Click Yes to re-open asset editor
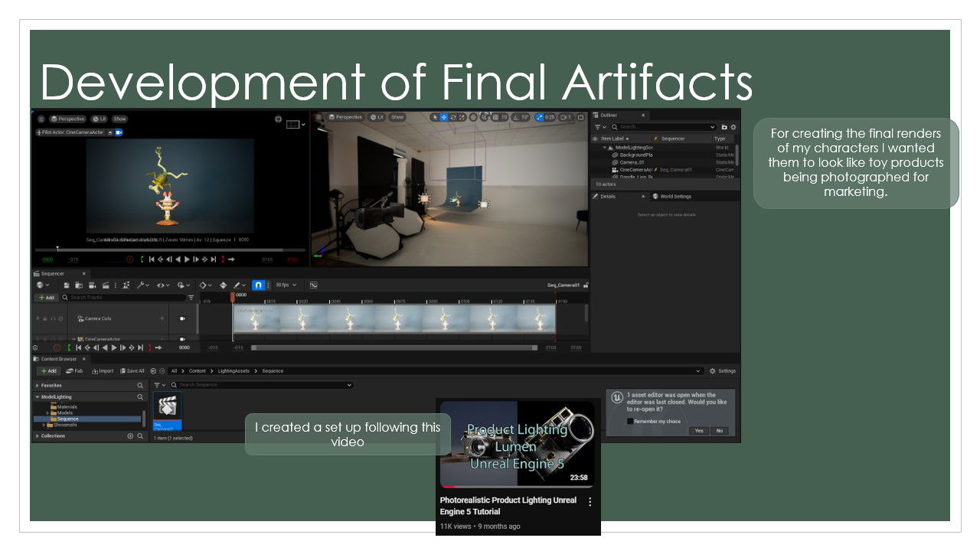The height and width of the screenshot is (551, 980). tap(698, 431)
